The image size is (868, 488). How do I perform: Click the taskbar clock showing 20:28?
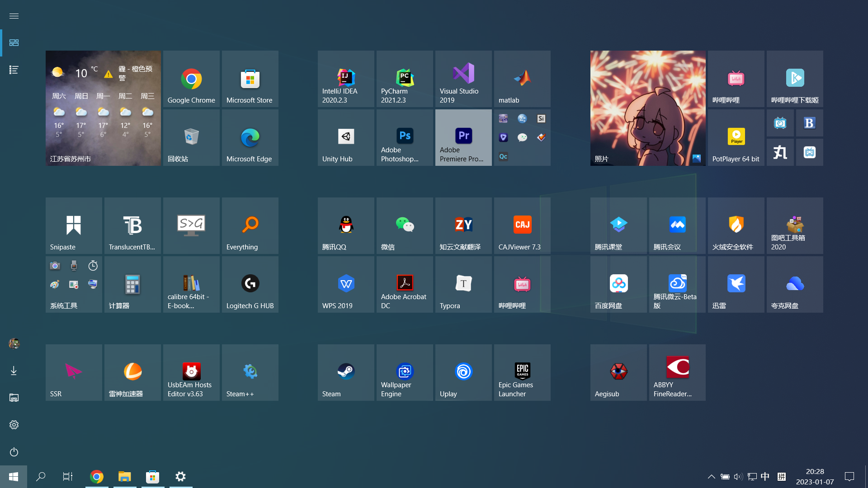(815, 476)
